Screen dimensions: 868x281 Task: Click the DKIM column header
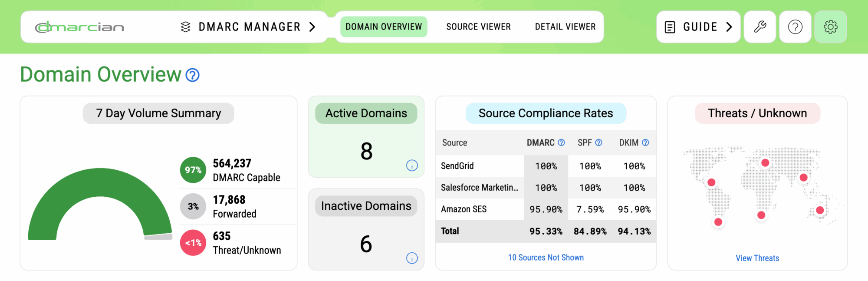[629, 142]
